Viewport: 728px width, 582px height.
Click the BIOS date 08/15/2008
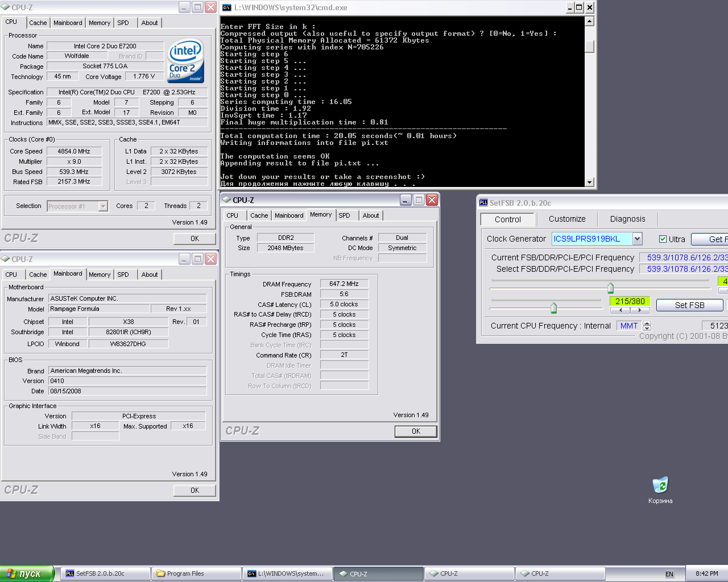pyautogui.click(x=127, y=391)
